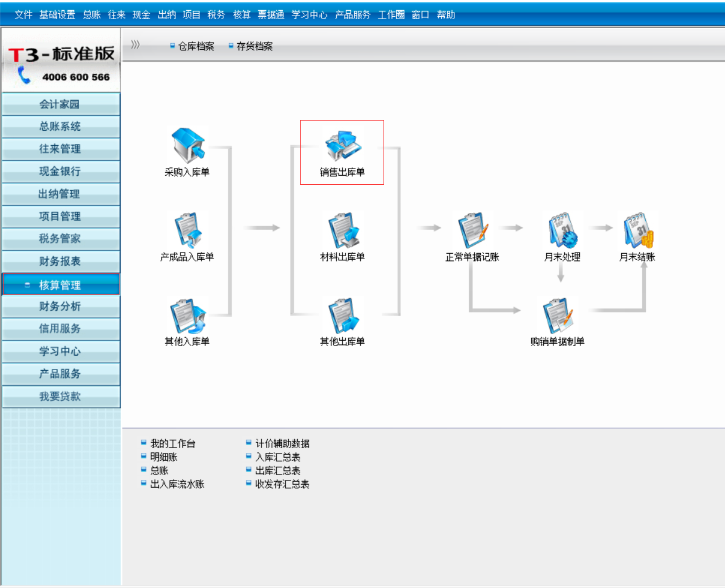The width and height of the screenshot is (725, 588).
Task: Open the 月末处理 calendar icon
Action: (x=562, y=230)
